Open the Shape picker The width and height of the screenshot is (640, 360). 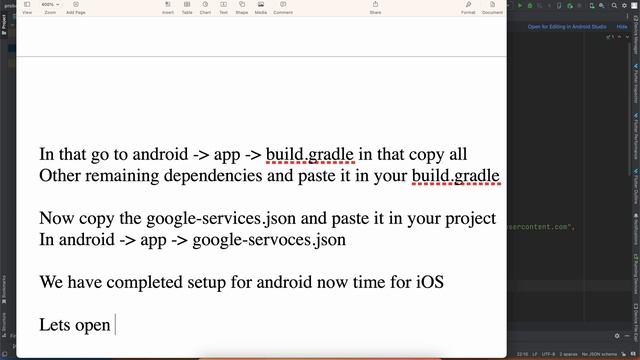point(242,8)
